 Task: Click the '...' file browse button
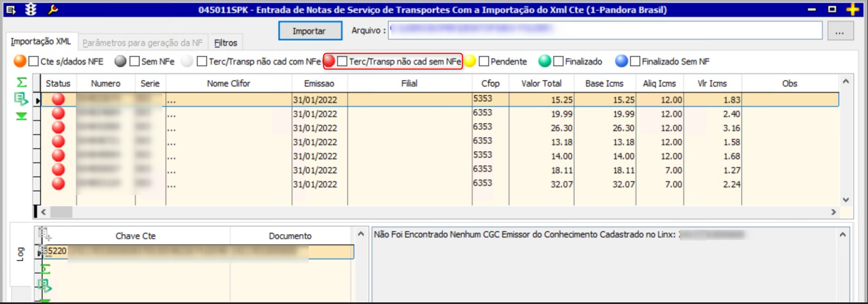pos(840,31)
